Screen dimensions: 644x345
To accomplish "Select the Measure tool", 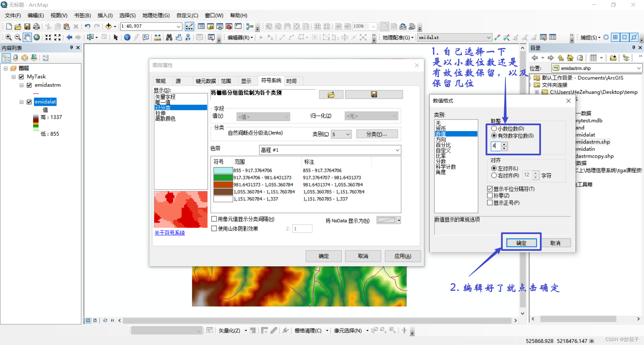I will (157, 37).
